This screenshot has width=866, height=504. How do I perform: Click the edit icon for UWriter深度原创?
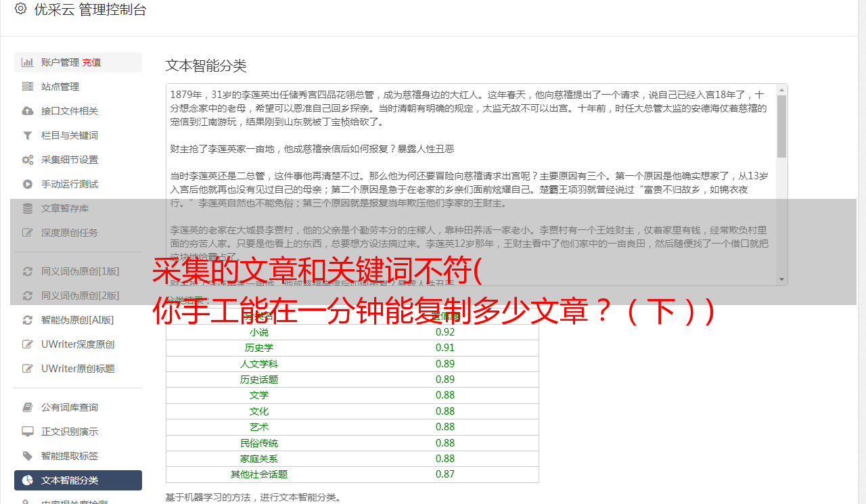(x=28, y=344)
